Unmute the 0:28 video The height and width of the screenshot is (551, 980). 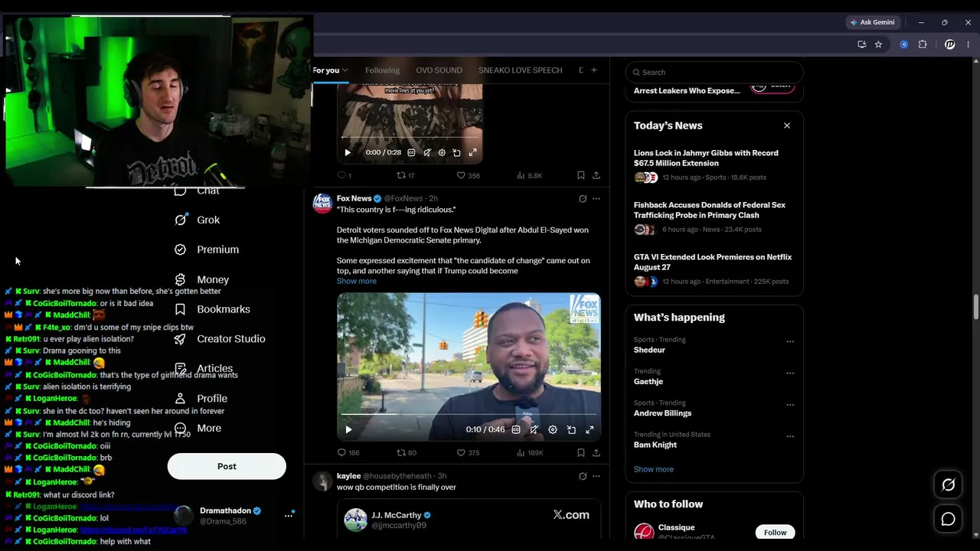point(426,152)
